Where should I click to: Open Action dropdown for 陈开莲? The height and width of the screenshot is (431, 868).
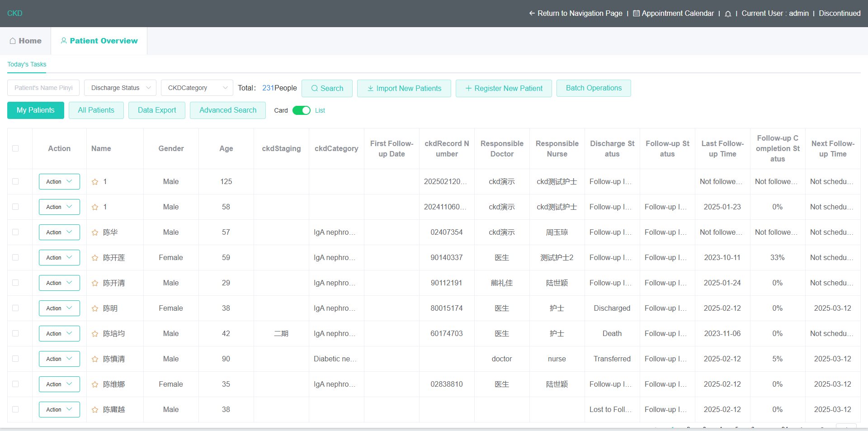pyautogui.click(x=59, y=258)
